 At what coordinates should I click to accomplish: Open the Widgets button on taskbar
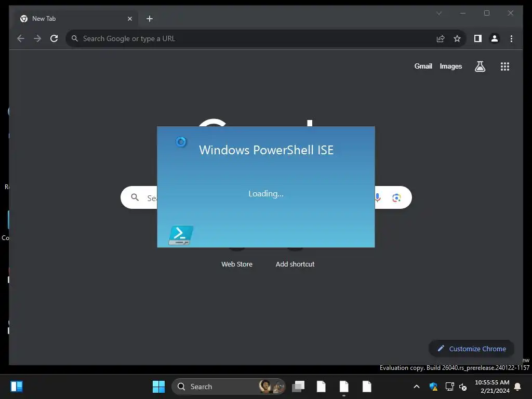coord(17,387)
